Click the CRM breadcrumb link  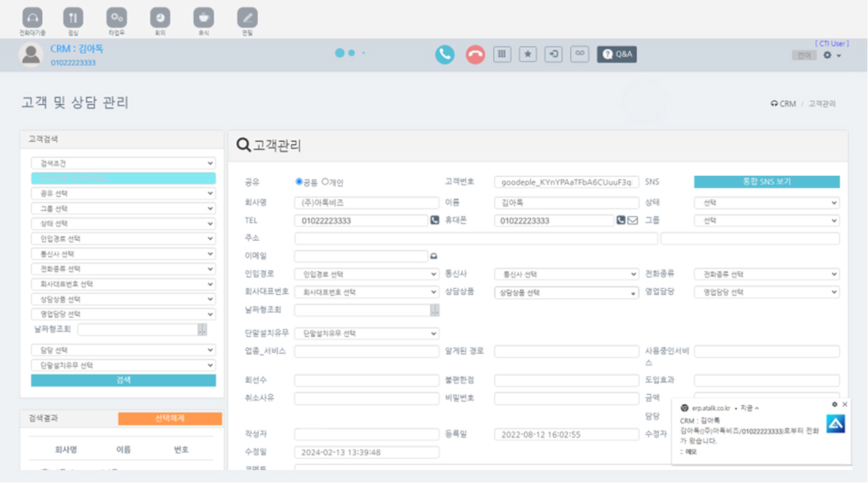786,104
